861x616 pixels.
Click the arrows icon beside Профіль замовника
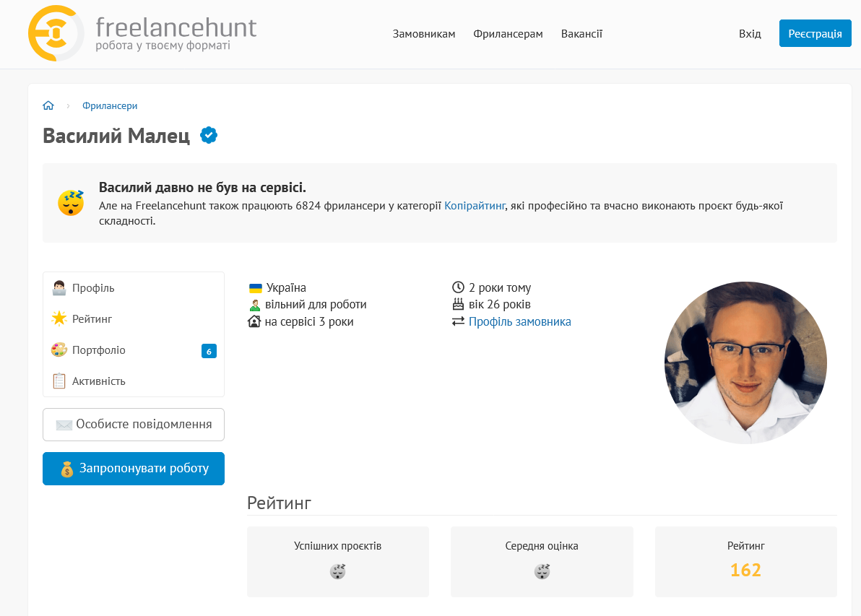(x=458, y=322)
